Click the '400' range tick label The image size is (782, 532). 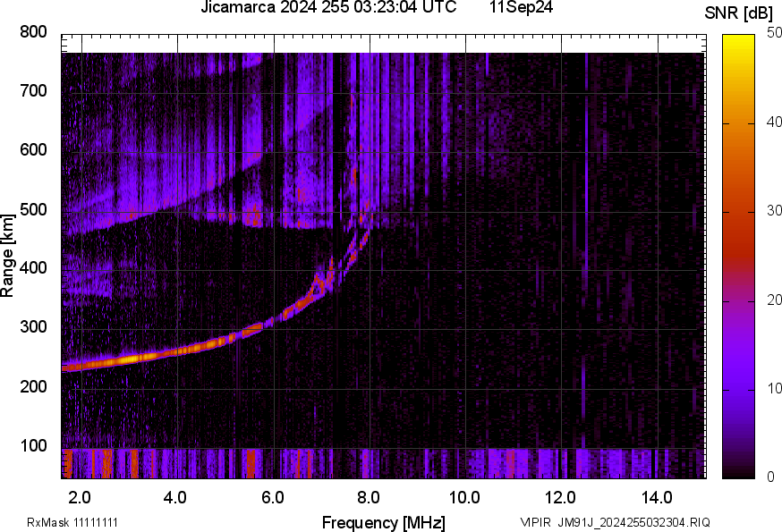33,268
